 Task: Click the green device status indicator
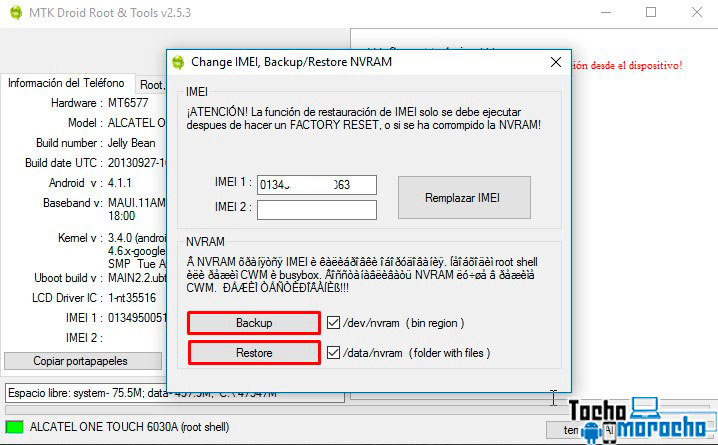[14, 427]
